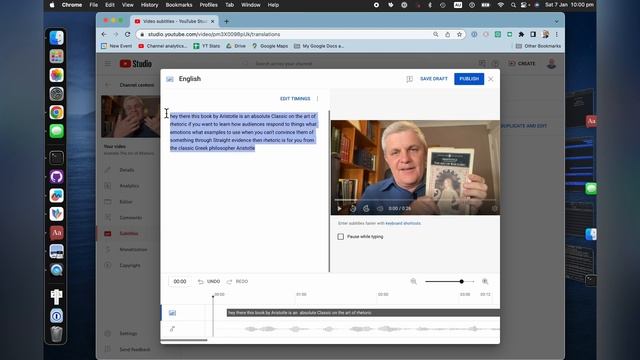Open Subtitles in the Studio sidebar
Image resolution: width=640 pixels, height=360 pixels.
(129, 233)
